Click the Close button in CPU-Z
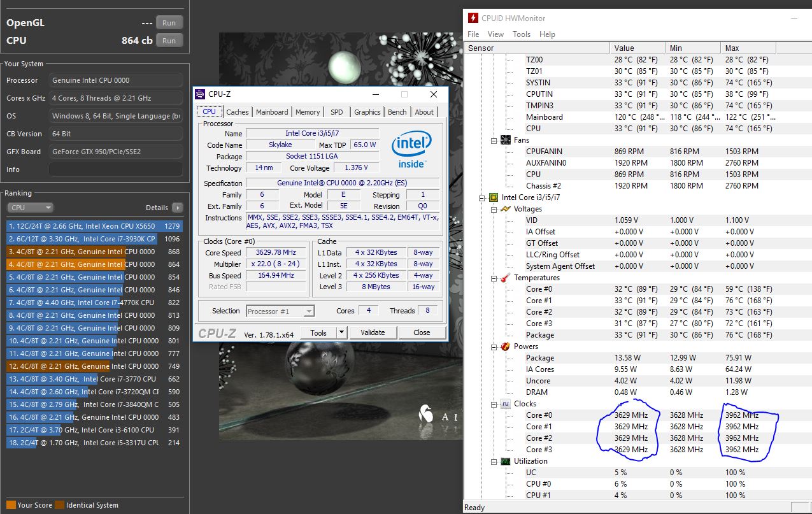Viewport: 812px width, 514px height. click(422, 332)
